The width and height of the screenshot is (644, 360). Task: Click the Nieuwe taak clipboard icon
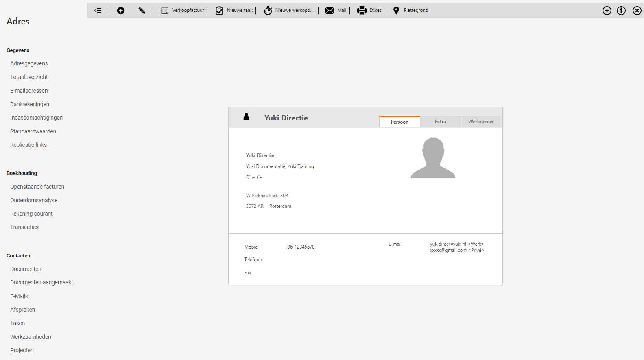pyautogui.click(x=219, y=11)
